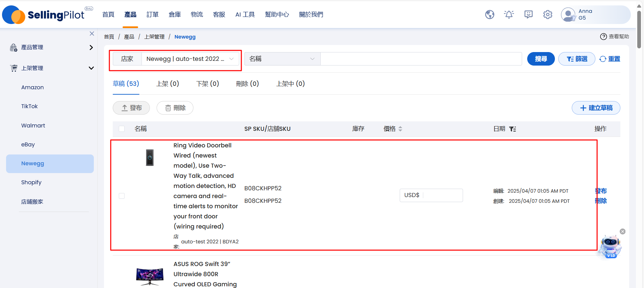Open the language globe icon
The image size is (644, 288).
pos(490,15)
